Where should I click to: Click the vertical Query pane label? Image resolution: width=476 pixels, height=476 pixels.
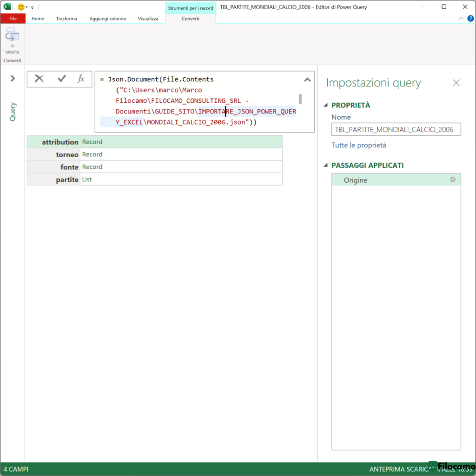(13, 112)
